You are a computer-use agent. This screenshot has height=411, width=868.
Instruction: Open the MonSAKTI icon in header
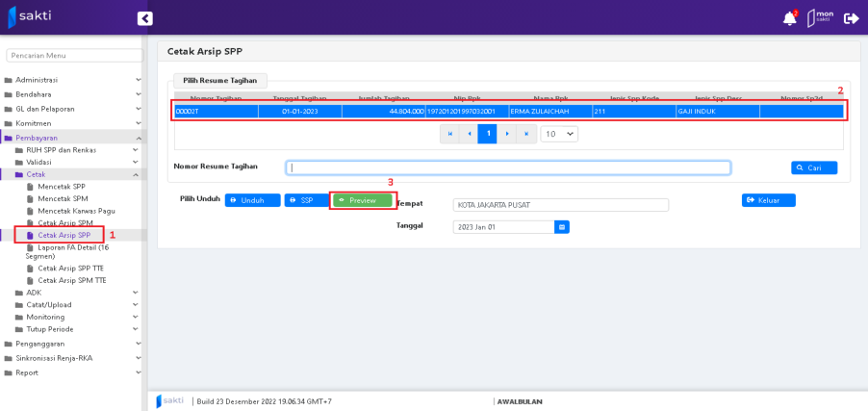point(820,18)
